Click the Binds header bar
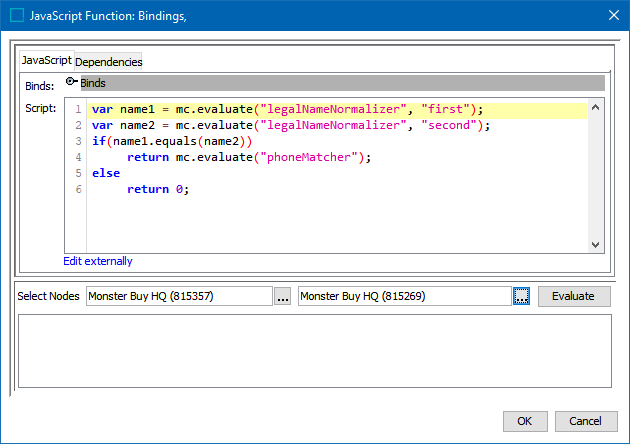This screenshot has height=444, width=630. tap(343, 83)
